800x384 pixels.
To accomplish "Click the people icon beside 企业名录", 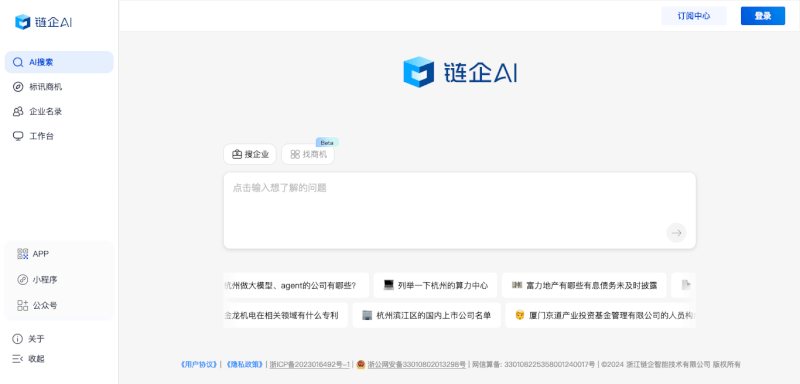I will [x=18, y=111].
